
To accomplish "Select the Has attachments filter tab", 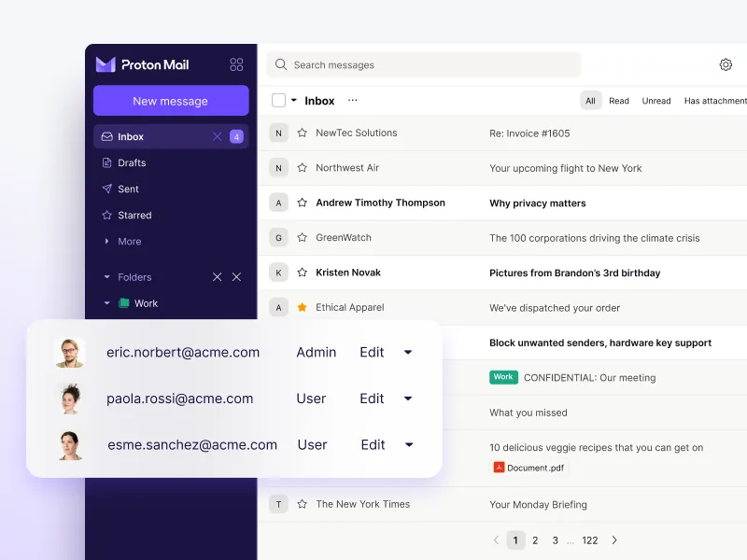I will point(715,101).
